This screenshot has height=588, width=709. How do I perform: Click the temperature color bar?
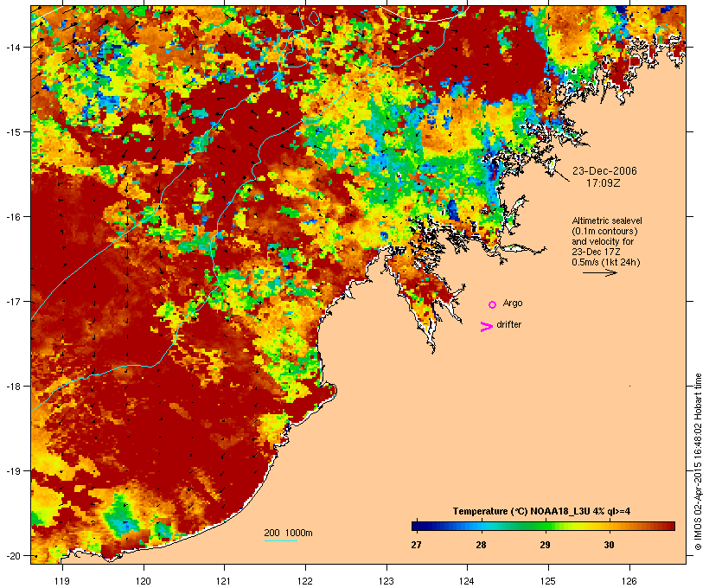(x=543, y=526)
